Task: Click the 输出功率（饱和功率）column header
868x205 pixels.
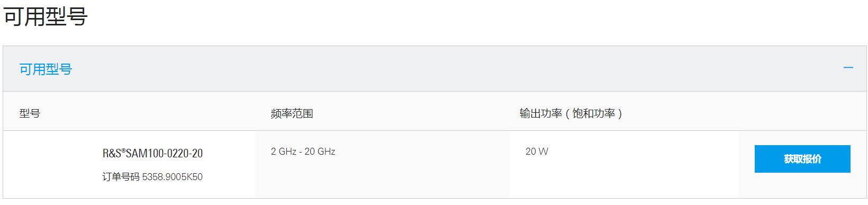Action: click(x=571, y=113)
